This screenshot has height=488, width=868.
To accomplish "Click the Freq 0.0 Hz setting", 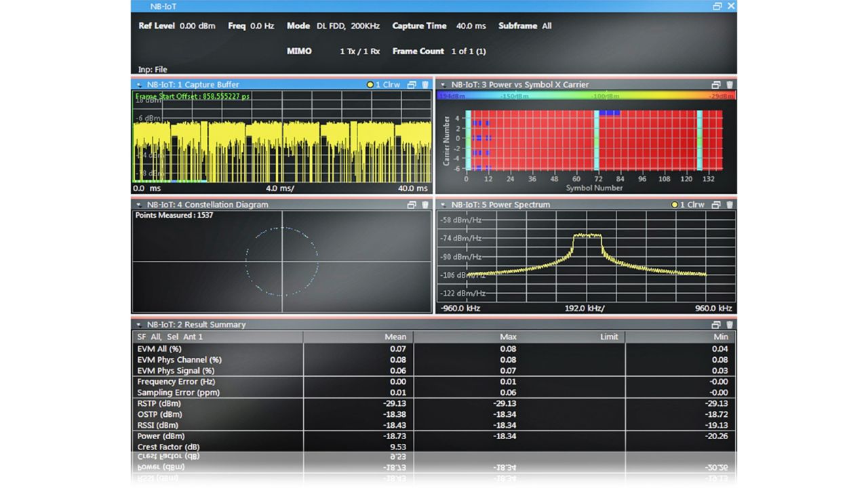I will [251, 26].
